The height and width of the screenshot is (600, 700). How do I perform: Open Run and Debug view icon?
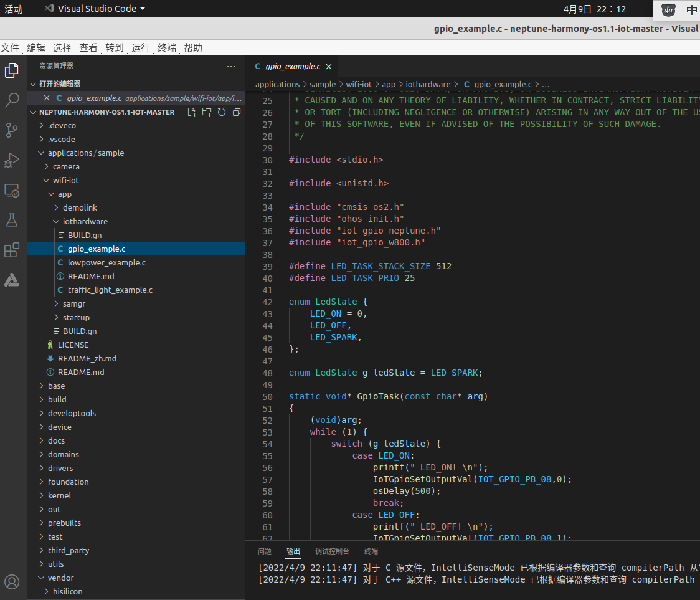point(12,160)
